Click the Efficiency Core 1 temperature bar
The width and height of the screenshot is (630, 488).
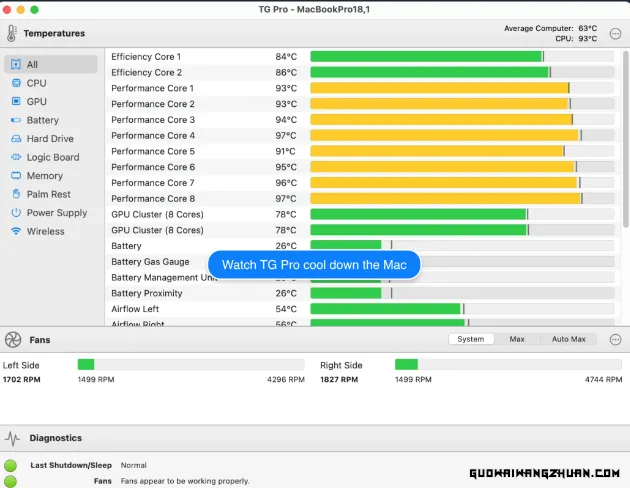point(462,57)
